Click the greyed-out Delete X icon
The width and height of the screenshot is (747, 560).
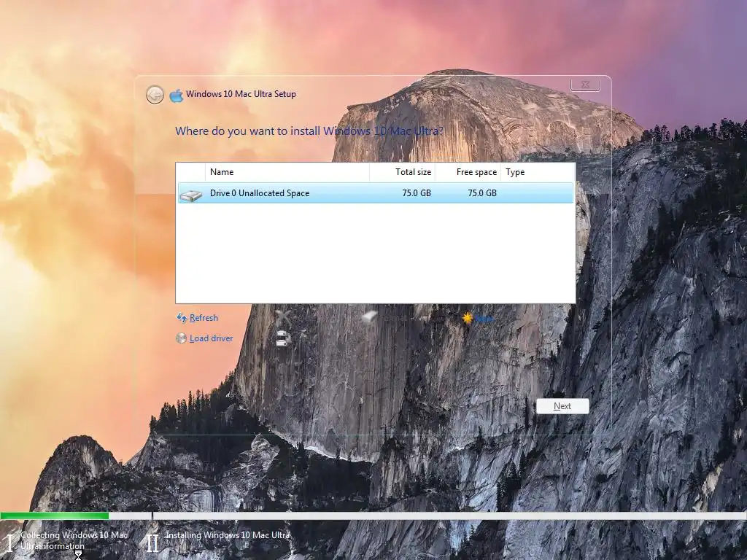pos(283,317)
